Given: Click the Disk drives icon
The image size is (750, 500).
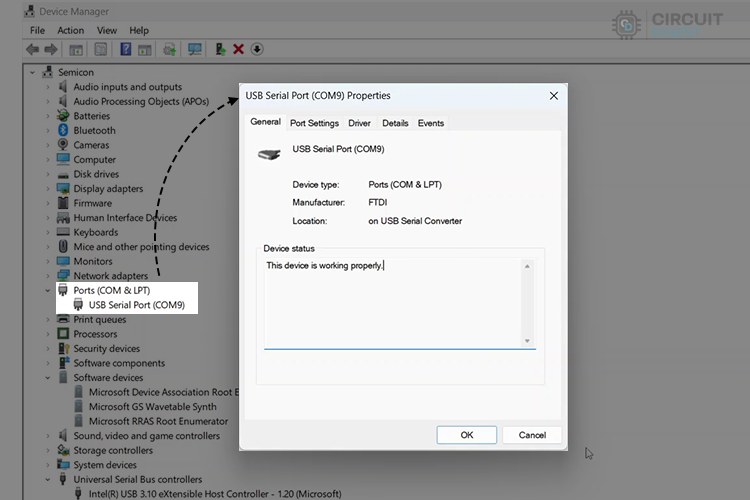Looking at the screenshot, I should tap(63, 175).
